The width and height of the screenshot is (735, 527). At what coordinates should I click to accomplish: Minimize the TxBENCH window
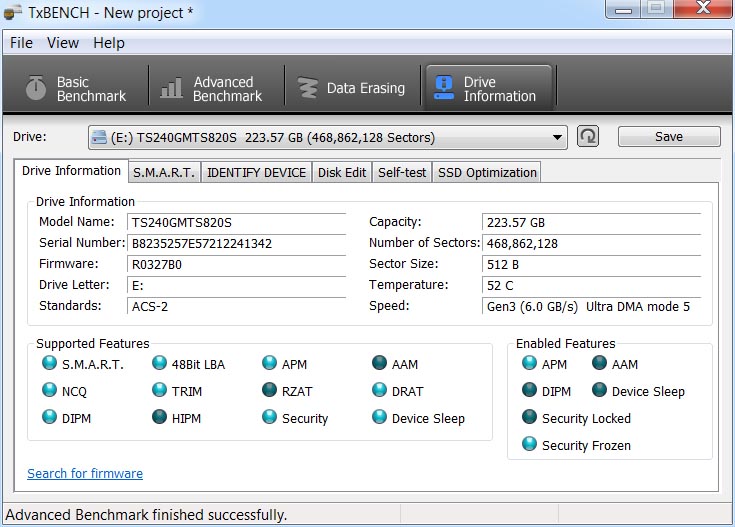pos(623,8)
